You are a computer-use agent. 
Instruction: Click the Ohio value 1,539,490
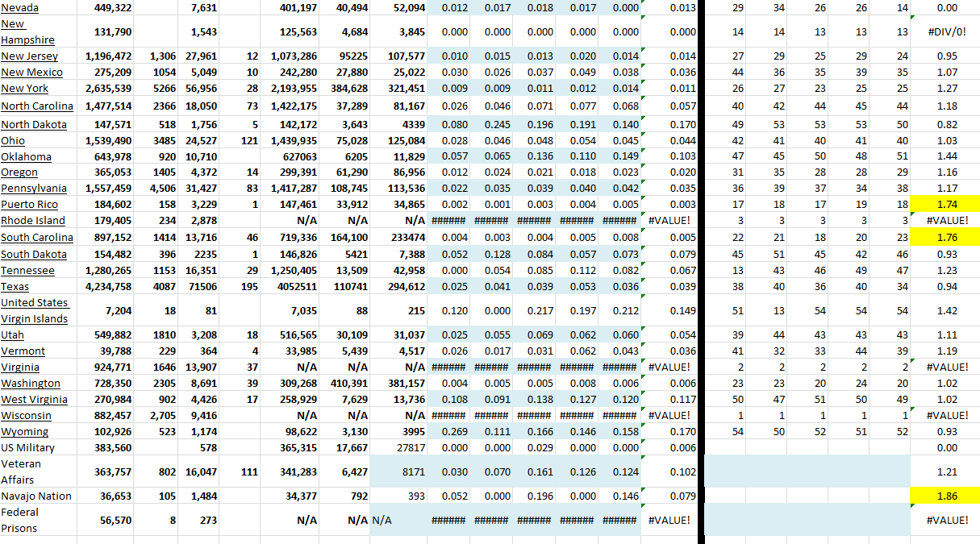click(x=107, y=141)
